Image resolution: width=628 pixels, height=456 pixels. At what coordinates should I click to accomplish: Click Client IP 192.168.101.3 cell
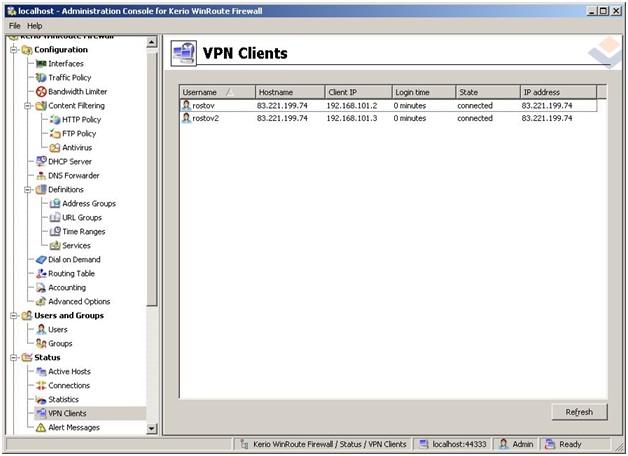point(352,118)
